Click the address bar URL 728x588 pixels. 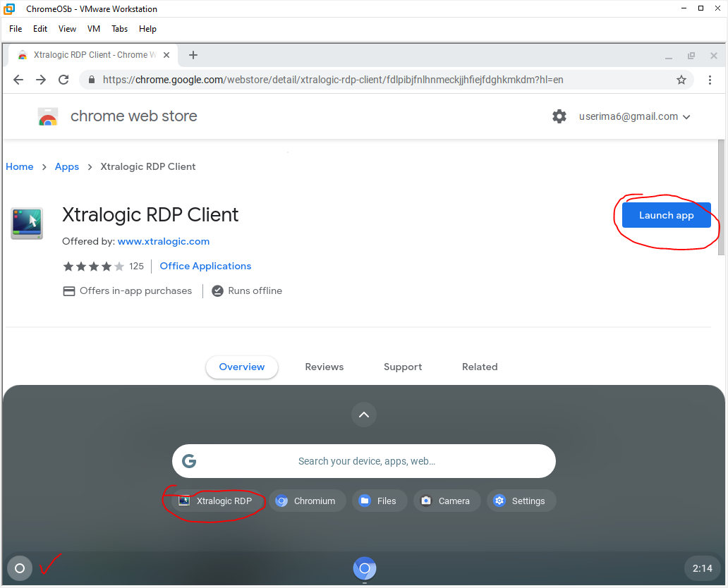[333, 80]
